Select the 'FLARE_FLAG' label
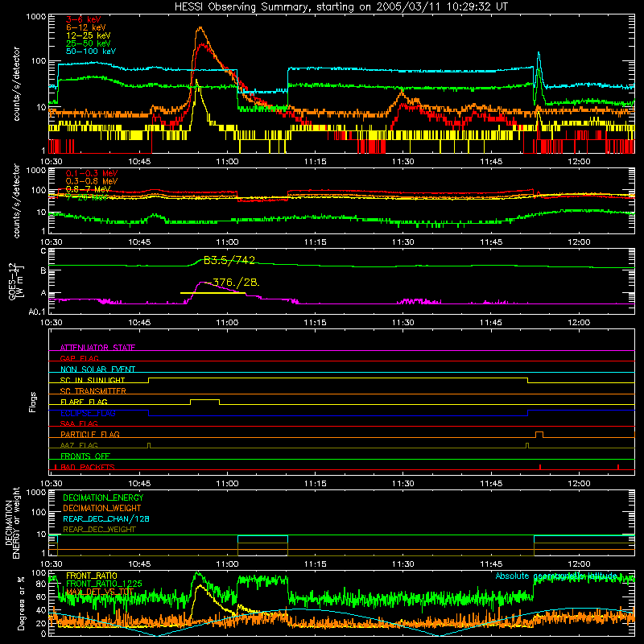The width and height of the screenshot is (644, 644). click(84, 402)
